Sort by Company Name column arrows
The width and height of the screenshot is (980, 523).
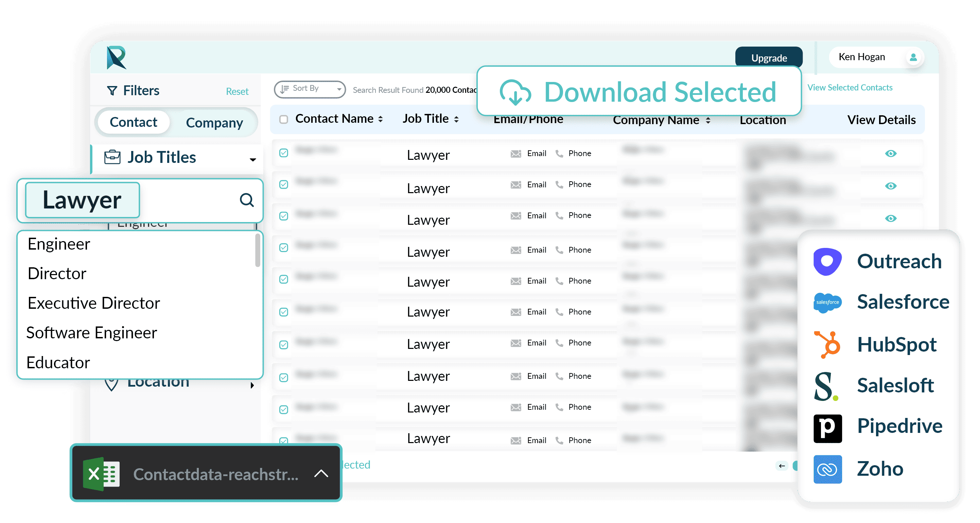coord(707,121)
